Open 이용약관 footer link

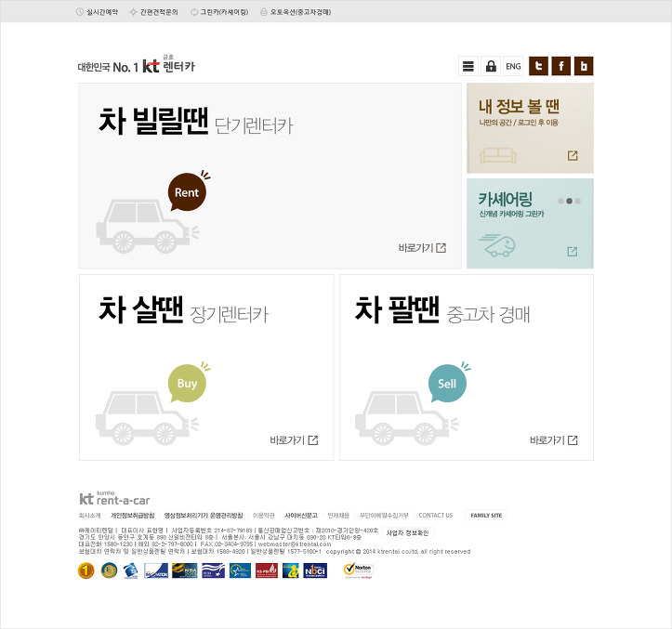[x=264, y=516]
